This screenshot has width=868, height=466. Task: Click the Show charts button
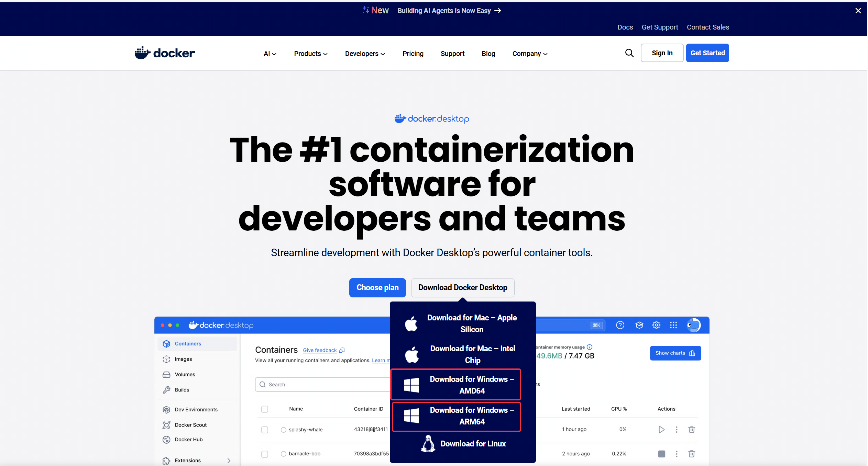click(x=675, y=353)
